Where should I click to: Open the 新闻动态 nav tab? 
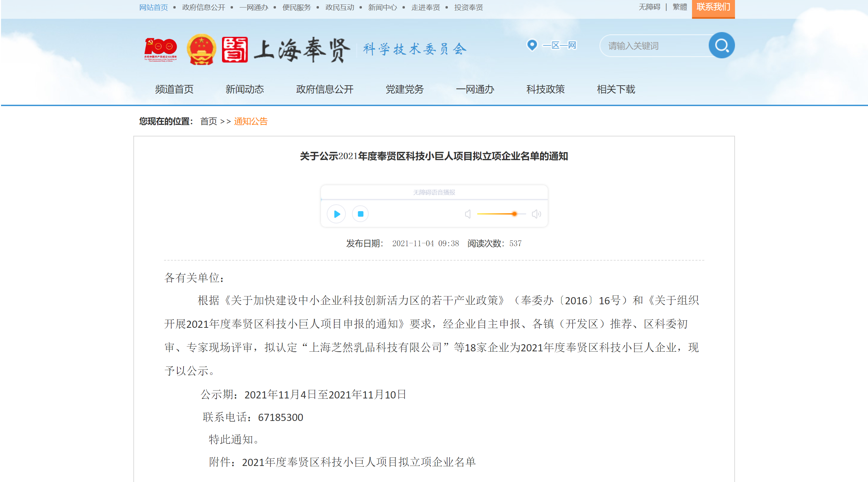coord(245,89)
